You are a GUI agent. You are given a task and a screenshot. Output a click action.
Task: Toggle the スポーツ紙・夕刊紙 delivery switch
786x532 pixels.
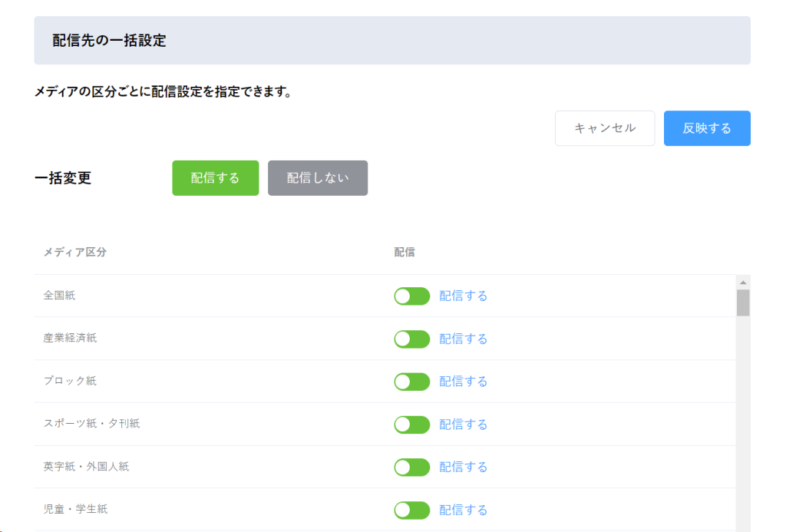tap(411, 425)
